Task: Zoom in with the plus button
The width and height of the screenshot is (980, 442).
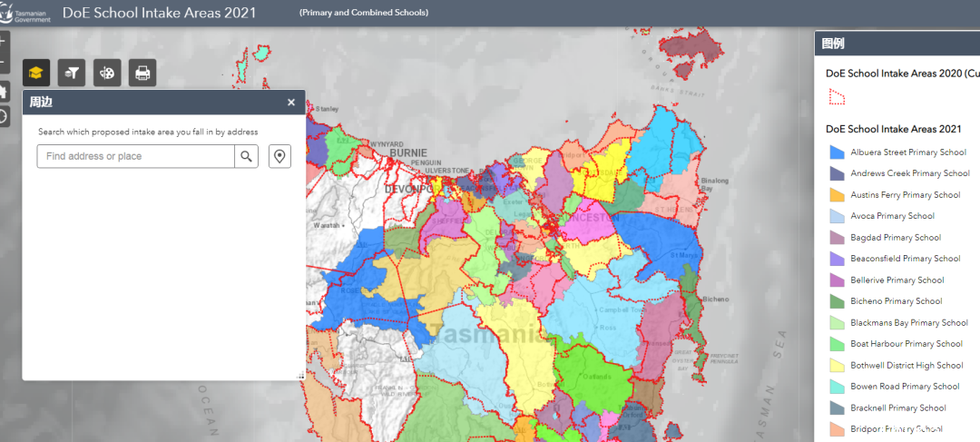Action: tap(3, 42)
